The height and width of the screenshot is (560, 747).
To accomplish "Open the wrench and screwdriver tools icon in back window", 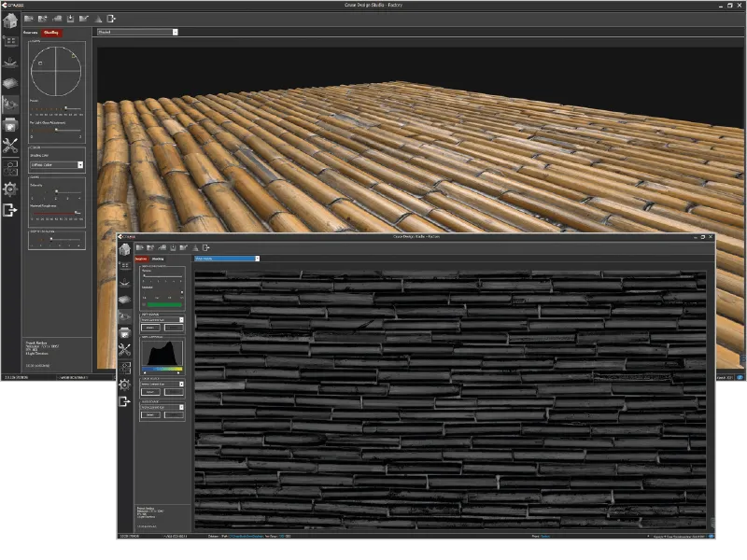I will pyautogui.click(x=10, y=146).
